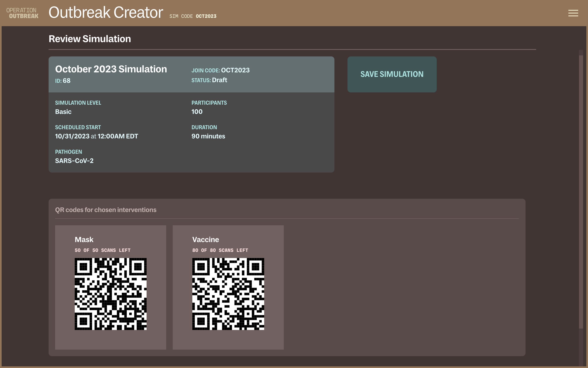
Task: Click the Vaccine QR code image
Action: click(x=228, y=294)
